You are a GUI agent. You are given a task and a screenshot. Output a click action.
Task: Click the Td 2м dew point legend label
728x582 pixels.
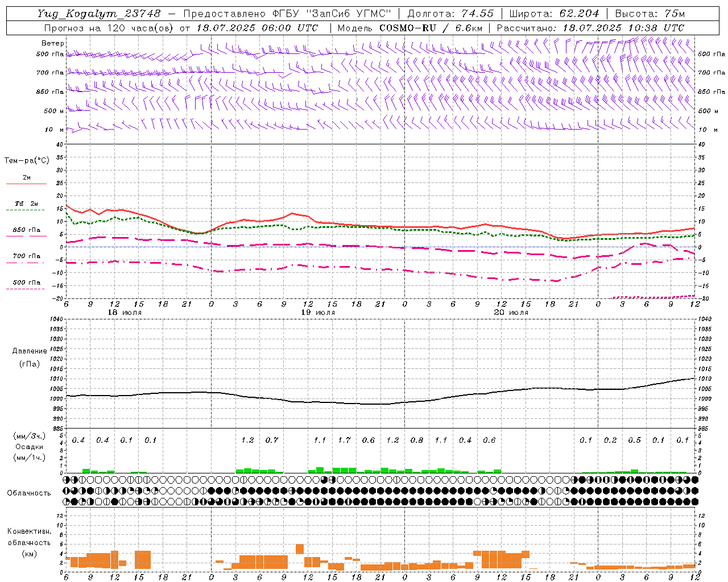click(27, 203)
